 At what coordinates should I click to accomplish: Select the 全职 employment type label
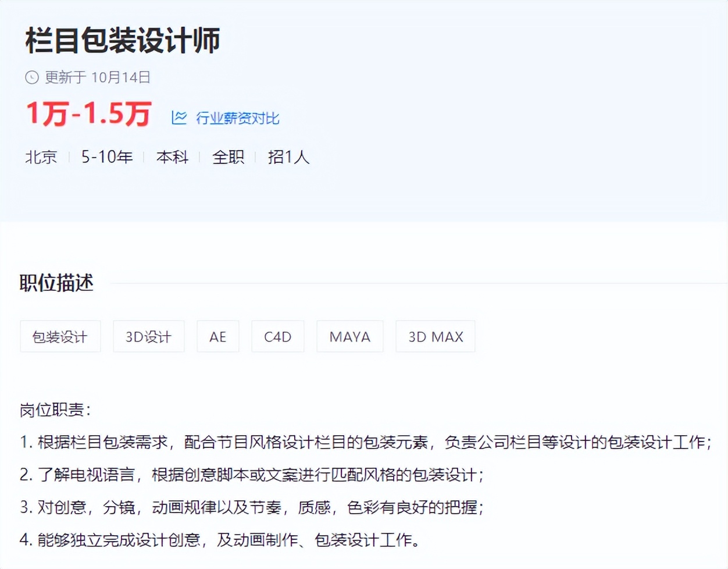tap(228, 157)
